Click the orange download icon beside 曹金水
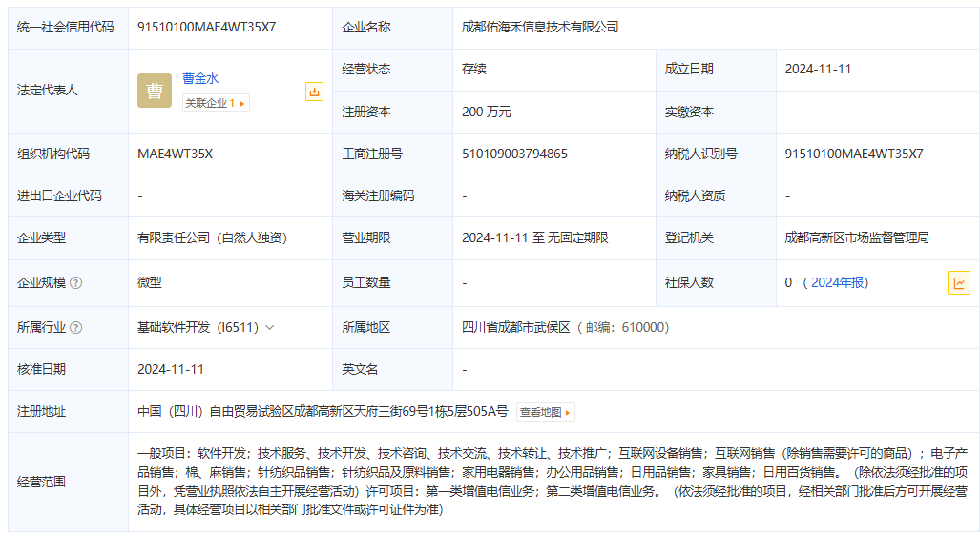 [x=314, y=92]
